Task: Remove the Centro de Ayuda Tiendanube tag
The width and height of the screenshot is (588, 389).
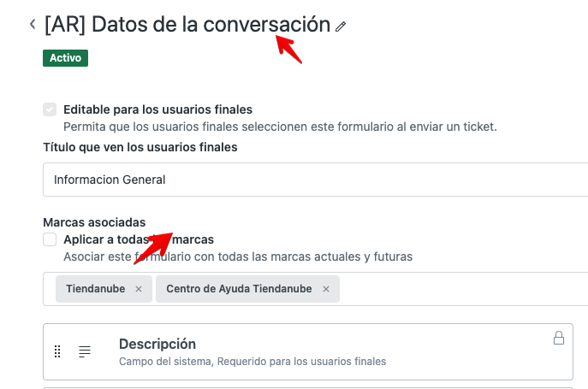Action: pyautogui.click(x=326, y=289)
